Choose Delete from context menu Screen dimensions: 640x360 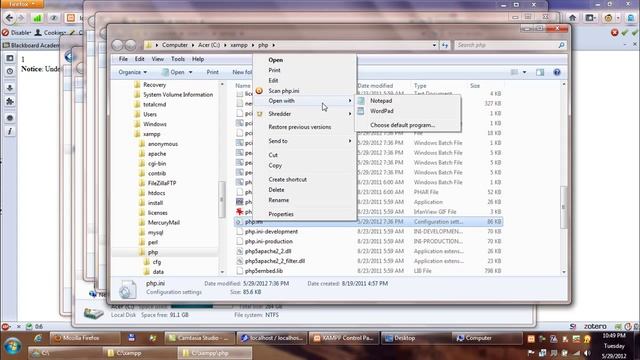click(x=276, y=190)
